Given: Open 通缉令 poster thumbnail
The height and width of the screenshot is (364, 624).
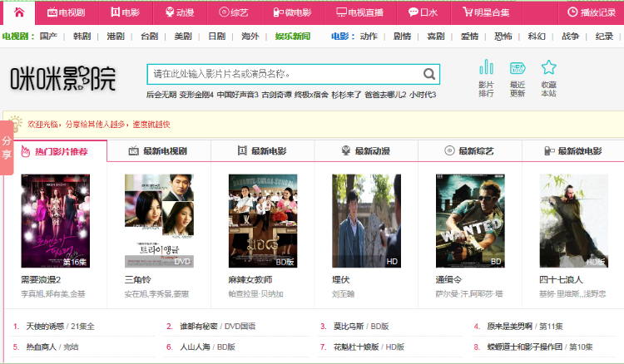Looking at the screenshot, I should (x=470, y=221).
